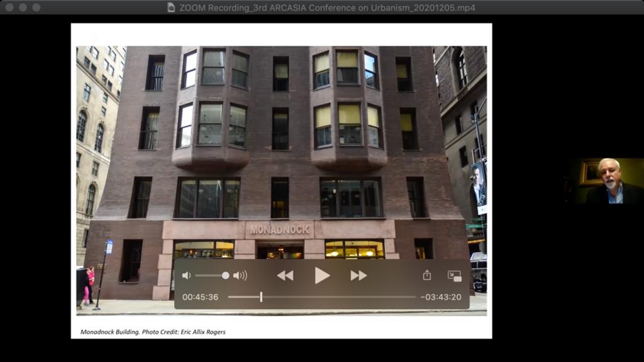
Task: Set maximum volume via loud speaker icon
Action: (240, 275)
